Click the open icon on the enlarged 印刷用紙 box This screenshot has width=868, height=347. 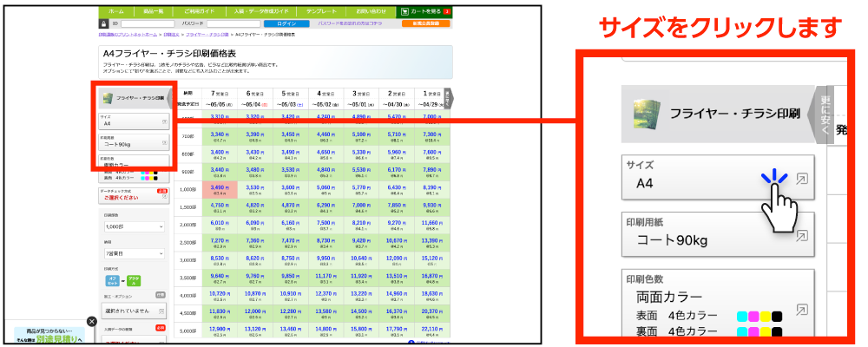(x=801, y=236)
